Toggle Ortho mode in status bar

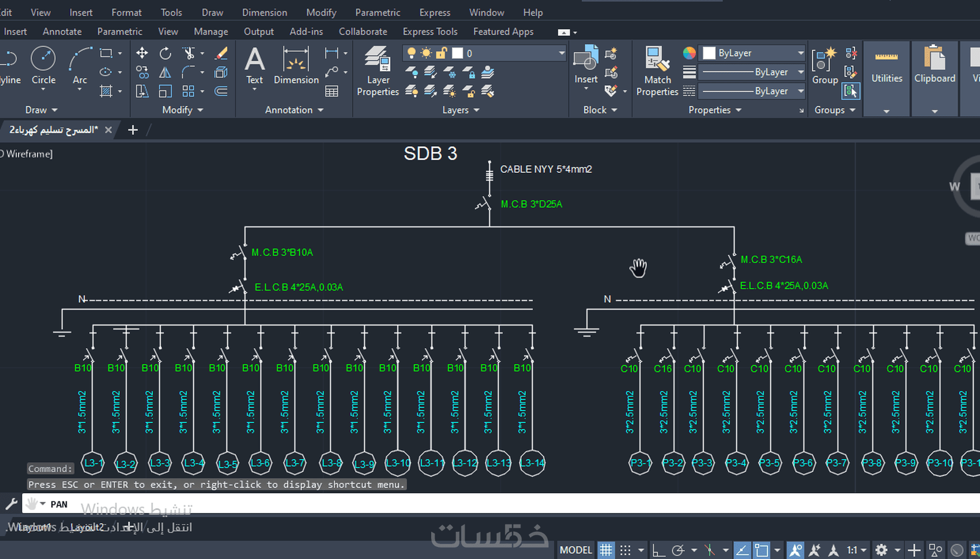click(x=658, y=550)
